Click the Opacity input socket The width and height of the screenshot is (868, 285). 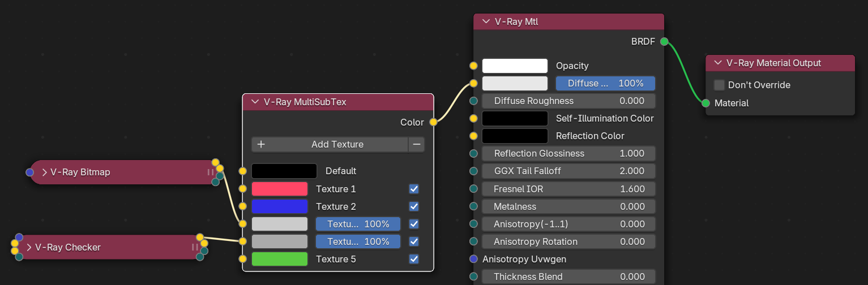pyautogui.click(x=473, y=66)
